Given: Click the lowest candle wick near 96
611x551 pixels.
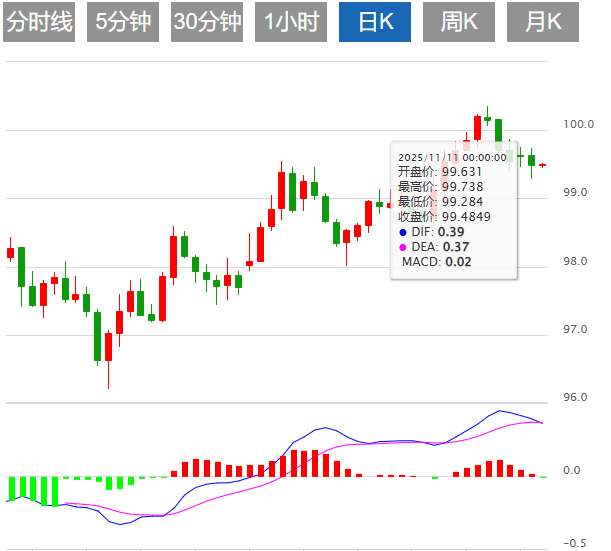Looking at the screenshot, I should (108, 375).
